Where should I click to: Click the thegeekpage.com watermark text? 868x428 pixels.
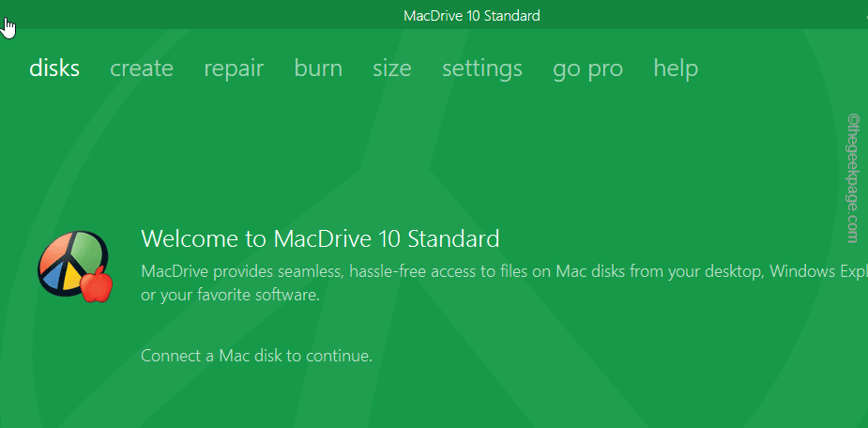(x=852, y=178)
